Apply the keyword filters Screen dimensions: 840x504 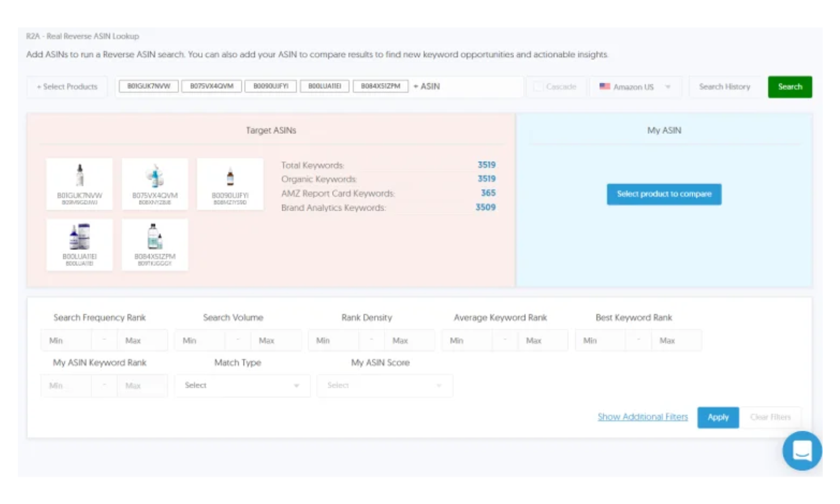tap(718, 417)
